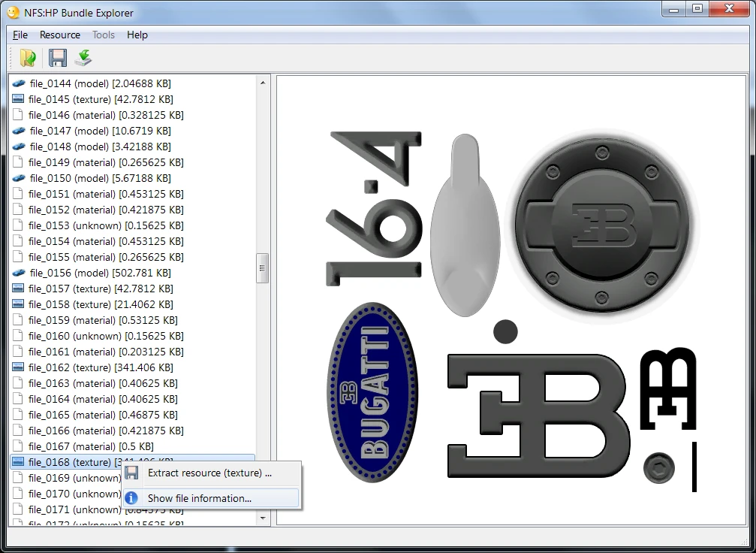Click car icon next to file_0148
Screen dimensions: 756x553
[x=18, y=147]
